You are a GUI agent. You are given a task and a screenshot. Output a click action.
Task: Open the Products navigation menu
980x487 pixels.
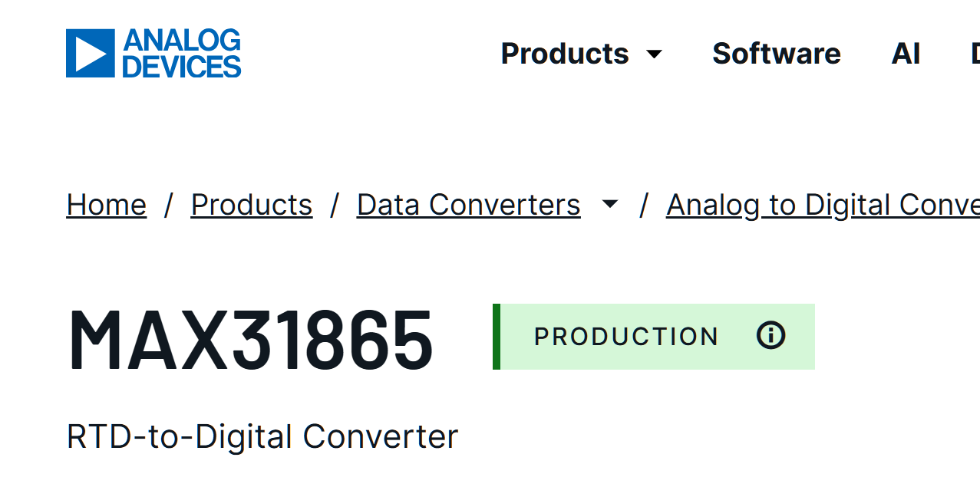click(x=565, y=54)
